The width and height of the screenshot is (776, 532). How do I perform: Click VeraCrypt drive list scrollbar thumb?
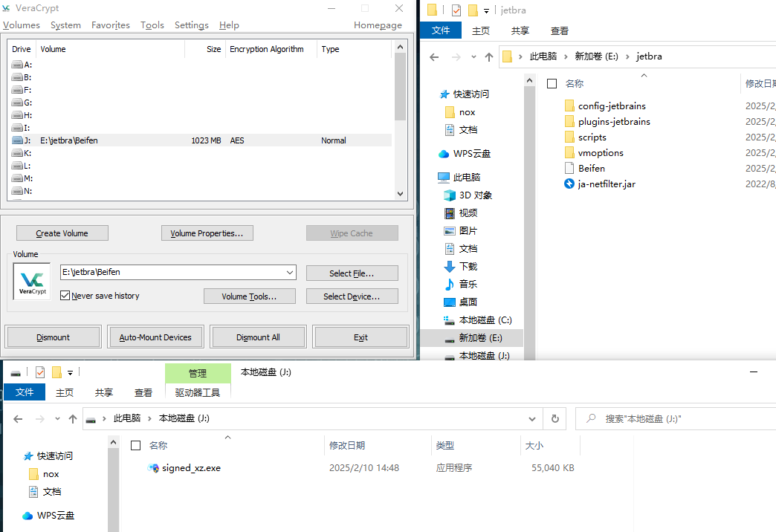tap(401, 87)
